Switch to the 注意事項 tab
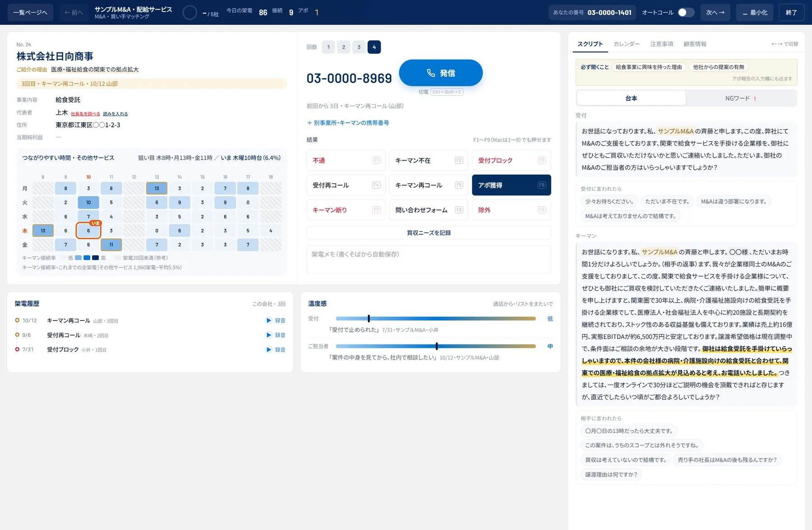This screenshot has height=530, width=812. (x=662, y=44)
